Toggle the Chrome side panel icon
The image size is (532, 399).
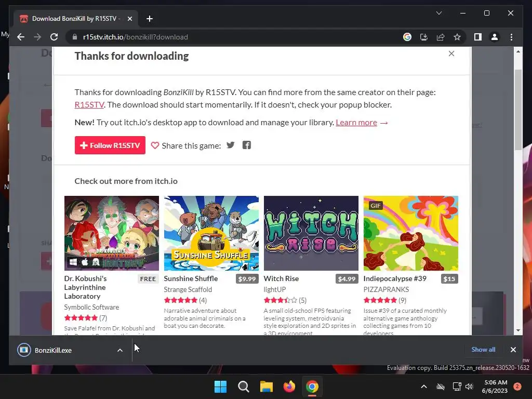[x=478, y=37]
